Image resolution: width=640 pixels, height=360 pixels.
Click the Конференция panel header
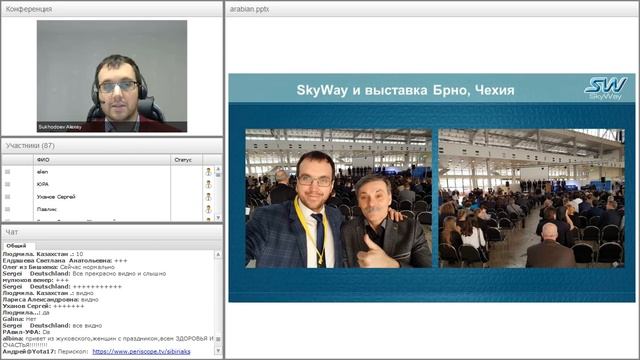click(x=112, y=9)
